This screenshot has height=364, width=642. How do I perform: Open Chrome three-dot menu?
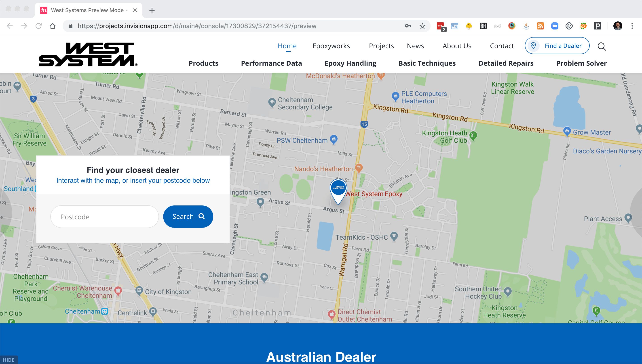[x=632, y=26]
